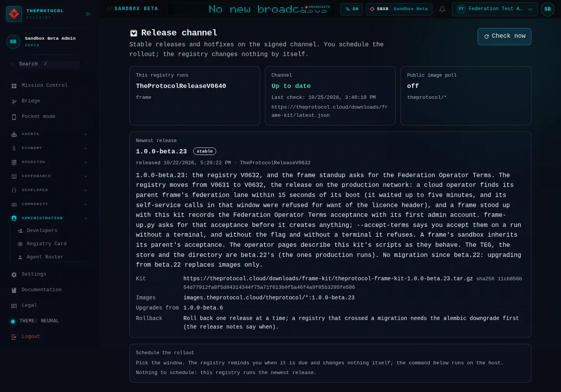Open the frame-kit tar.gz download link
The height and width of the screenshot is (392, 561).
pos(328,279)
